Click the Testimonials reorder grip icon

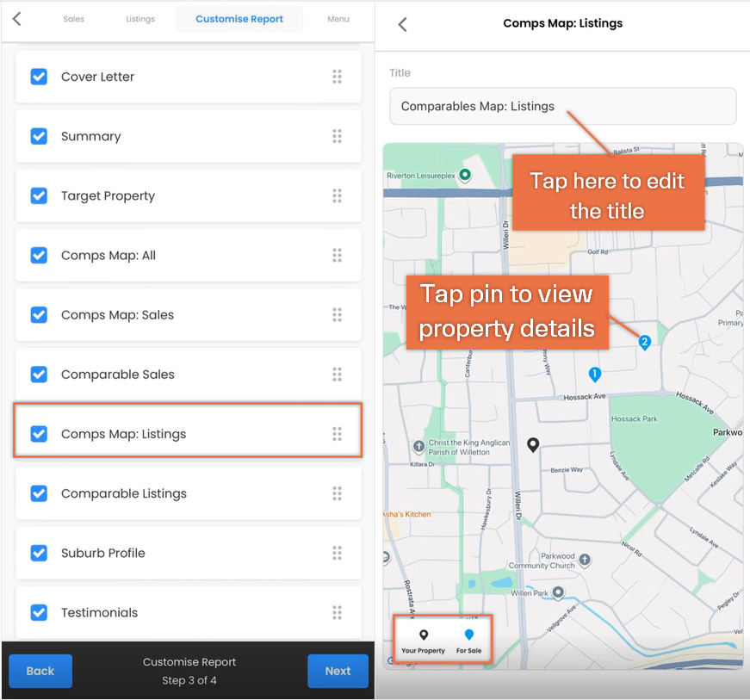tap(337, 612)
